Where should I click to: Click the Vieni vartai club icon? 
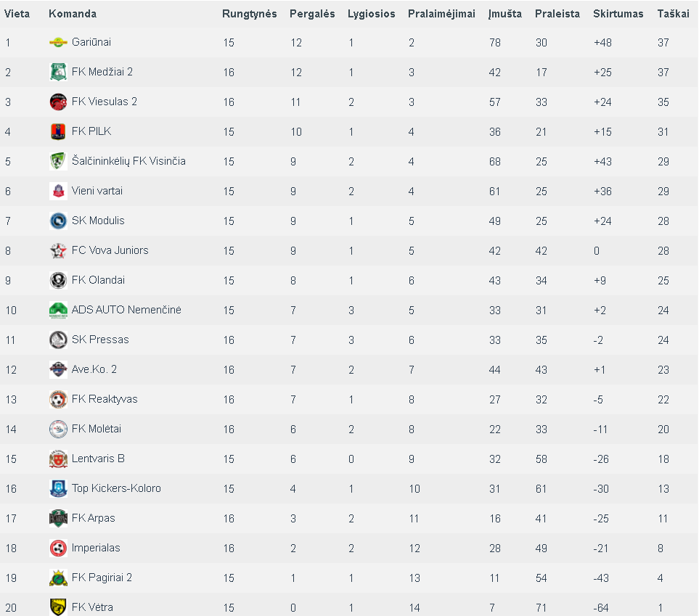(x=58, y=191)
